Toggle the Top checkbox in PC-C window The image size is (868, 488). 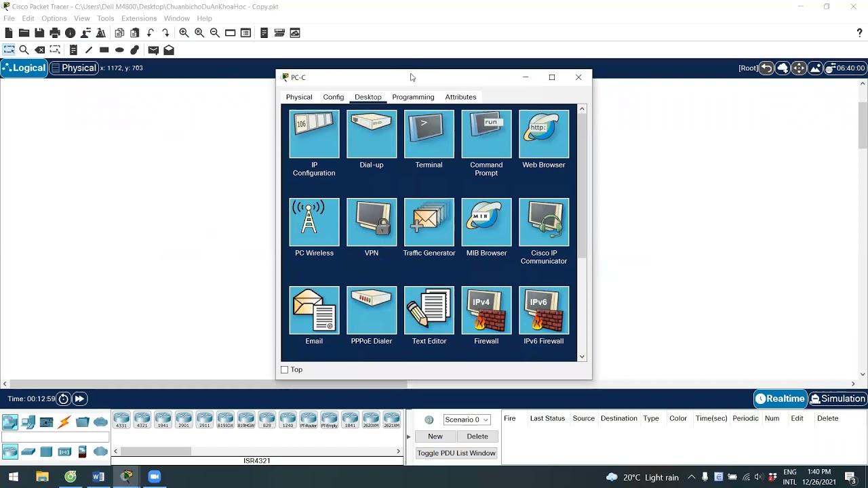285,369
